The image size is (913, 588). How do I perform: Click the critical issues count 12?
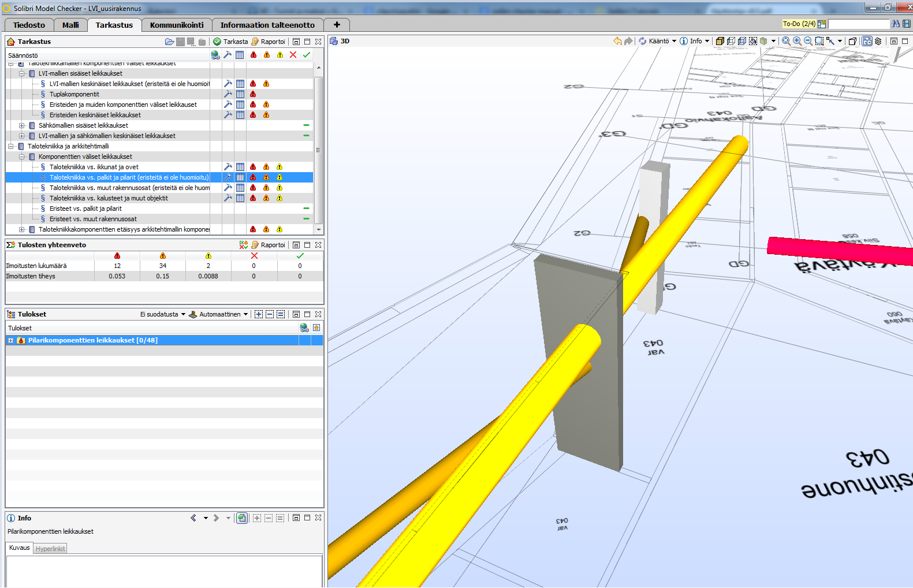pos(117,266)
